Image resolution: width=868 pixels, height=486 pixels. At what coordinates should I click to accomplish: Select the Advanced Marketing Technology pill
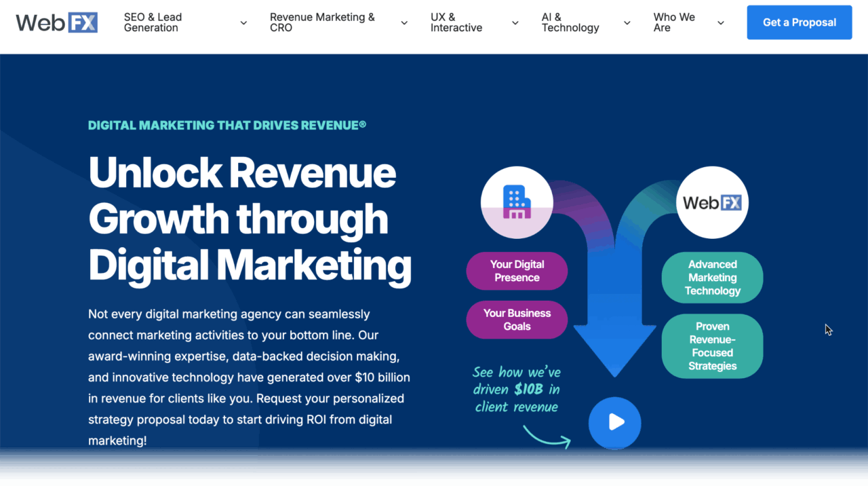coord(712,278)
